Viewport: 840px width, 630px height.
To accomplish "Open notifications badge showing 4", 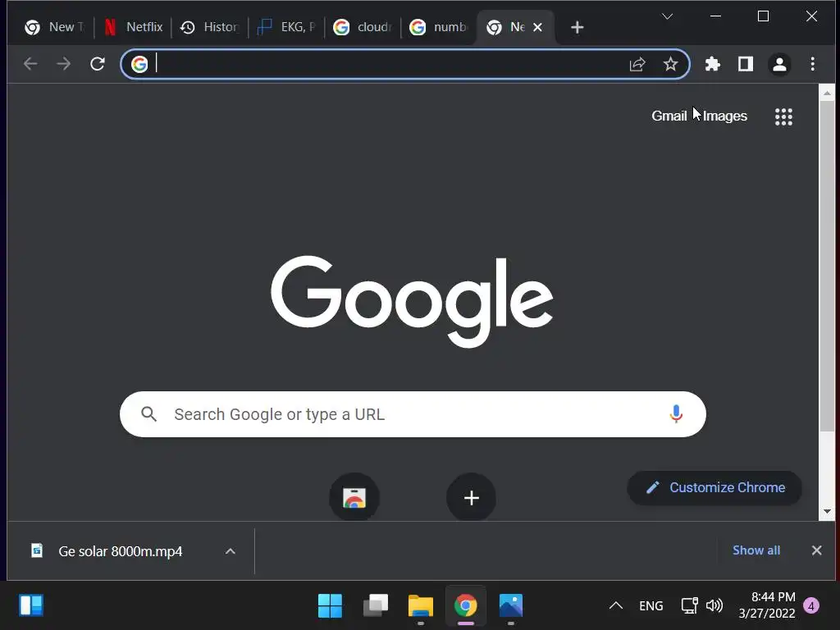I will (811, 606).
